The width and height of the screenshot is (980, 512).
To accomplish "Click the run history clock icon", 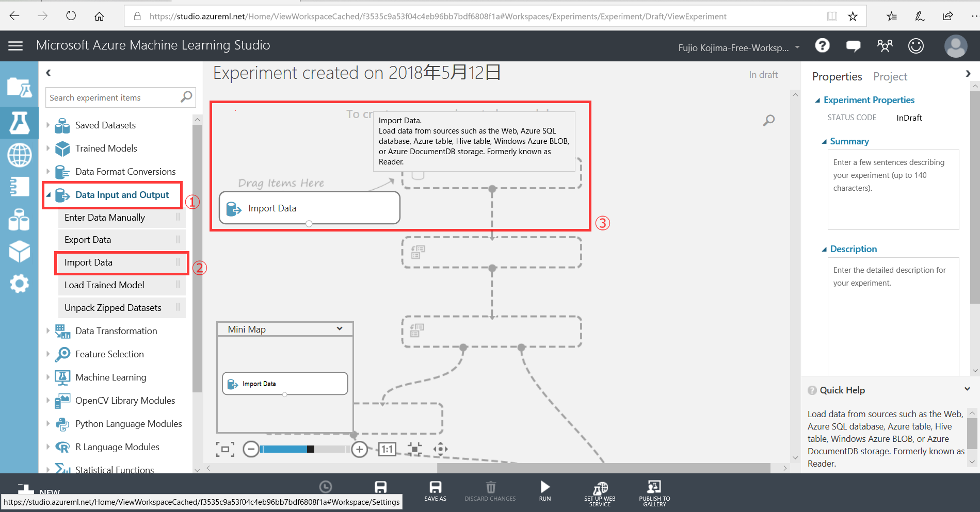I will coord(326,487).
